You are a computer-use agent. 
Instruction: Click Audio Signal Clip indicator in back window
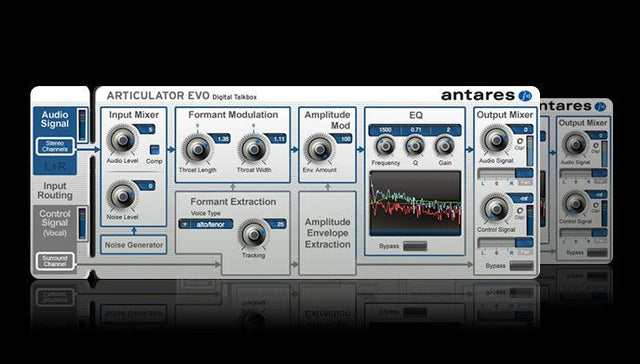(596, 146)
